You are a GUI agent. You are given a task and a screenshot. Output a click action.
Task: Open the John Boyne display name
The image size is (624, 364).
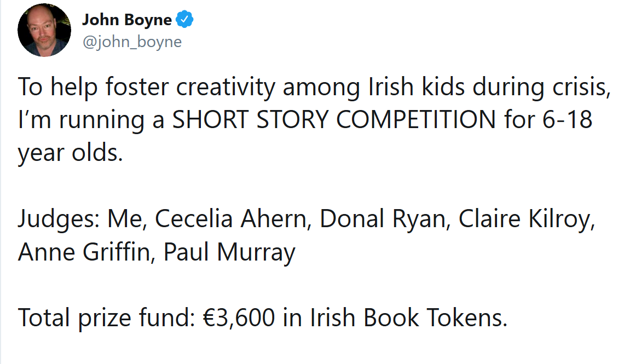pyautogui.click(x=127, y=20)
